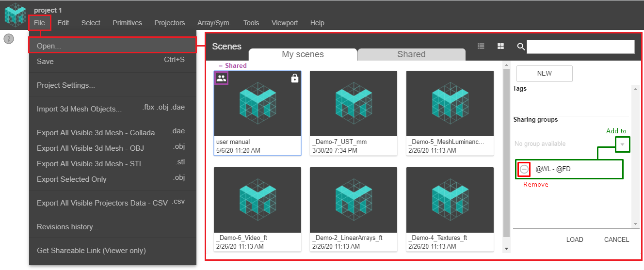Click the app logo in top left
Viewport: 644px width, 270px height.
tap(15, 14)
